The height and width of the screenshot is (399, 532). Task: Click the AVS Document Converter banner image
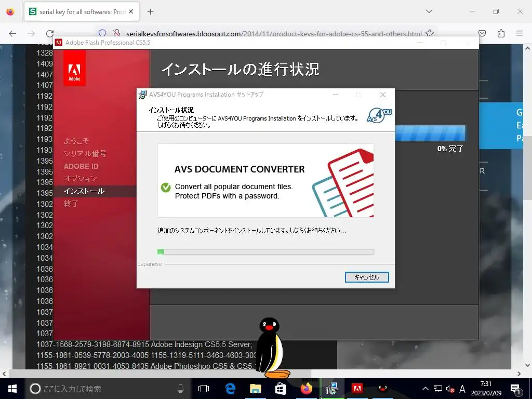tap(265, 180)
